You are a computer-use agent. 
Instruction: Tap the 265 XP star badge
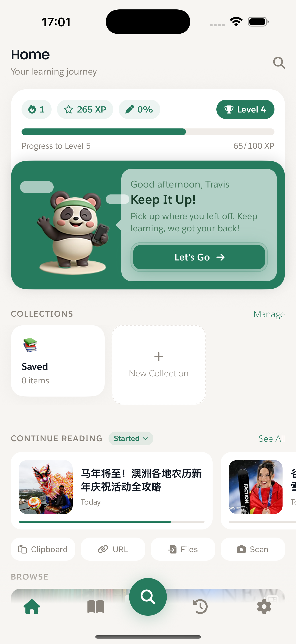(x=85, y=109)
